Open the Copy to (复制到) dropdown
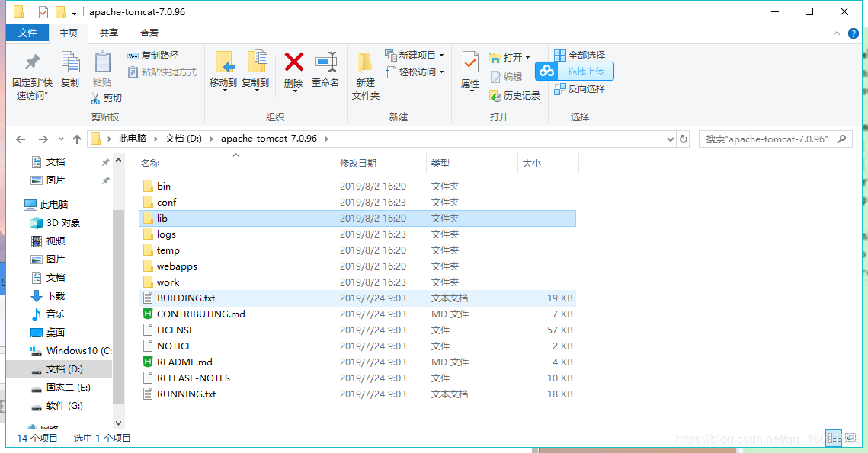The width and height of the screenshot is (868, 453). click(256, 90)
